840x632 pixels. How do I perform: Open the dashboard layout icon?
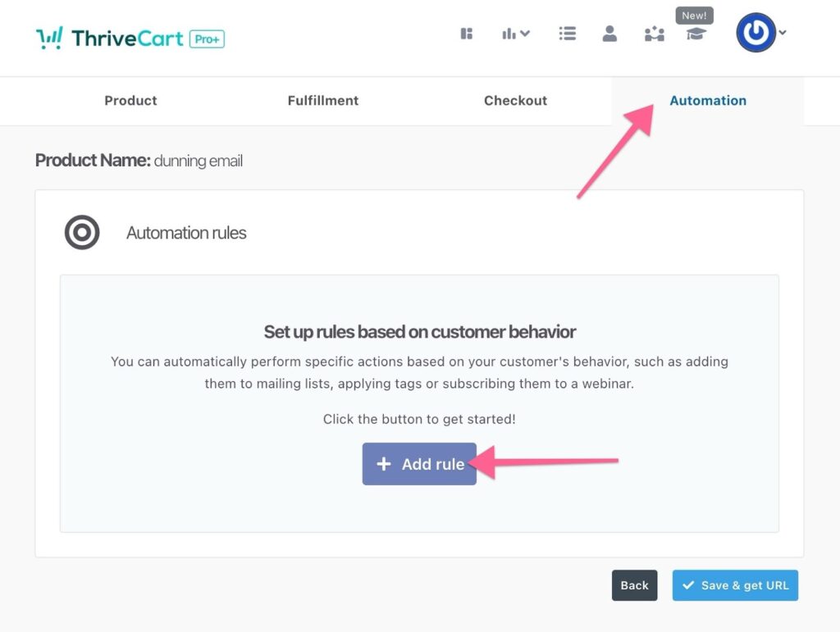click(x=467, y=34)
